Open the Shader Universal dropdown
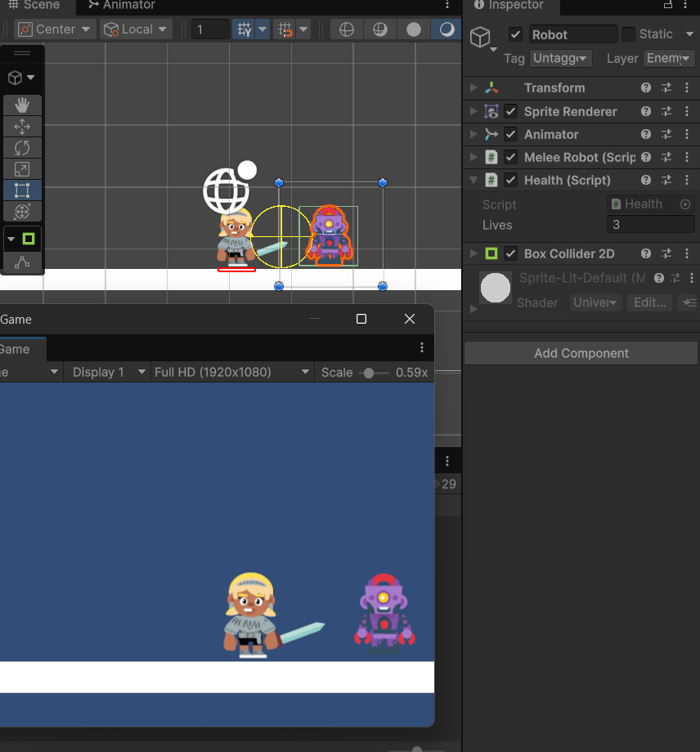 pos(595,302)
